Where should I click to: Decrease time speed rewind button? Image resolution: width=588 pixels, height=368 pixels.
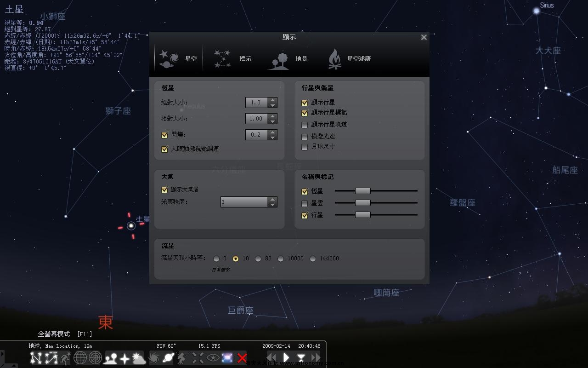[271, 357]
